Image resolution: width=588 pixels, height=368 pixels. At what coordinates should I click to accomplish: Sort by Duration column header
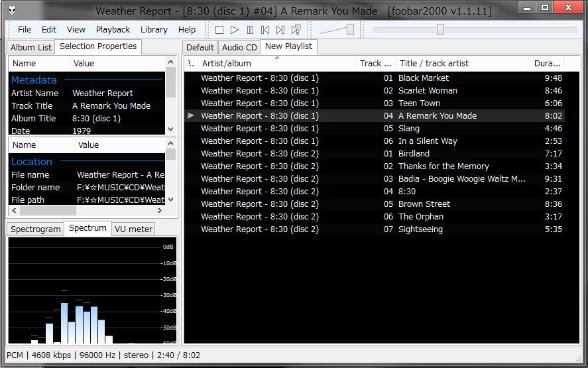pos(547,64)
